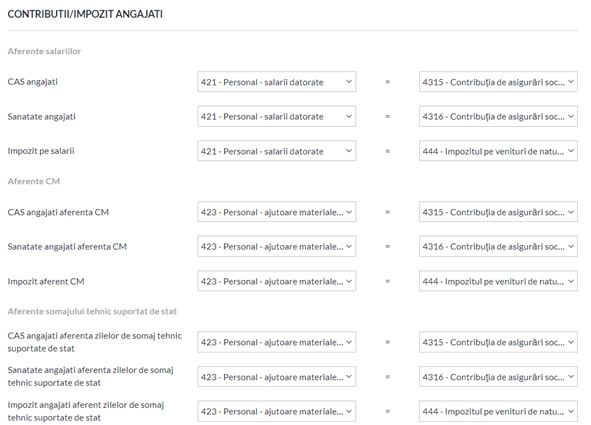Expand 4316 credit account for Sanatate angajati
Viewport: 591px width, 425px height.
[x=498, y=116]
